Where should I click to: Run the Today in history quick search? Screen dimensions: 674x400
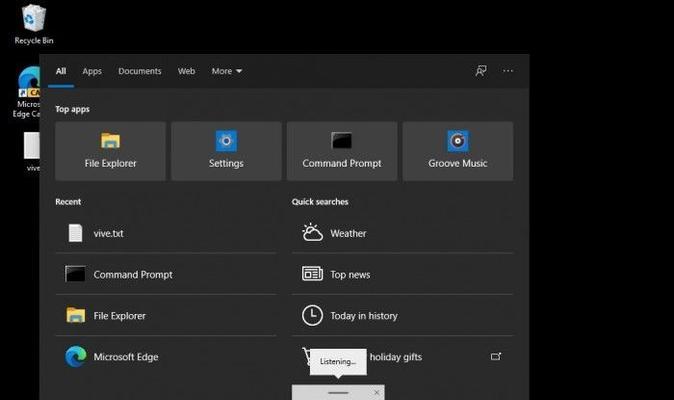point(402,315)
